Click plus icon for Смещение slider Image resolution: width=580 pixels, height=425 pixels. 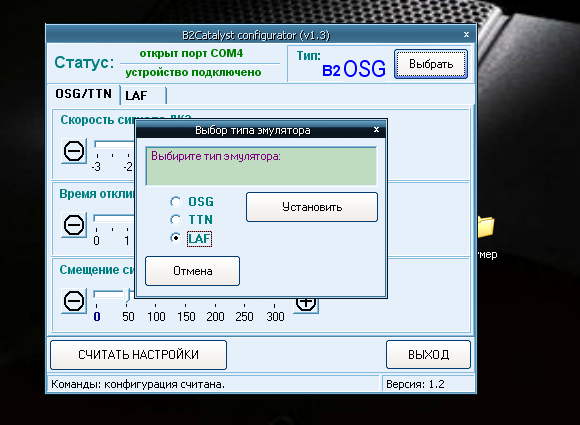[306, 305]
